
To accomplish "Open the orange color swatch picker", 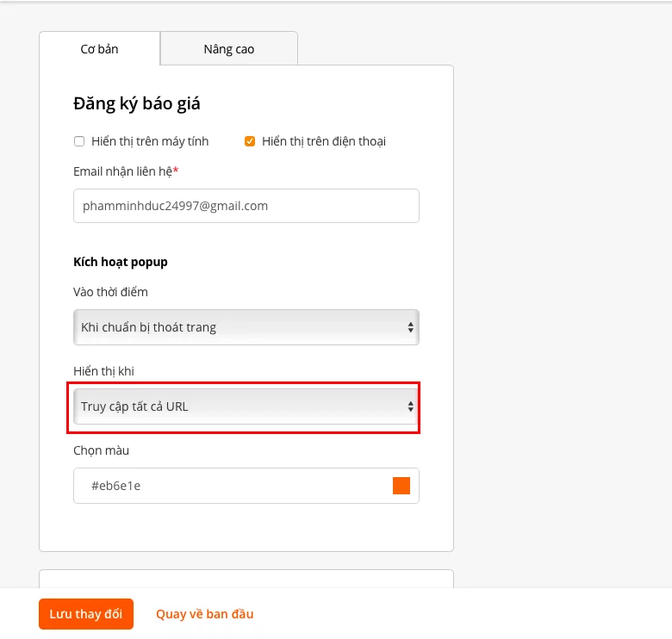I will [x=401, y=486].
